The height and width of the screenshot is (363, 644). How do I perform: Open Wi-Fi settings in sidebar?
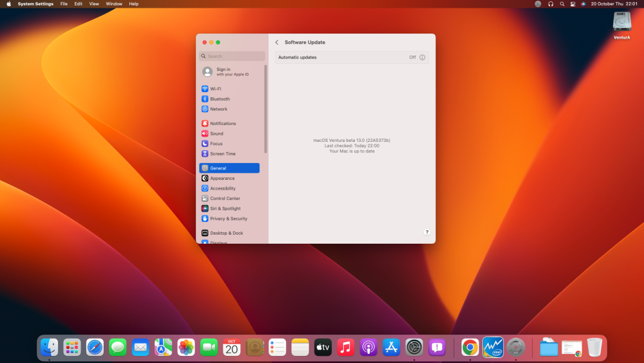pyautogui.click(x=229, y=89)
